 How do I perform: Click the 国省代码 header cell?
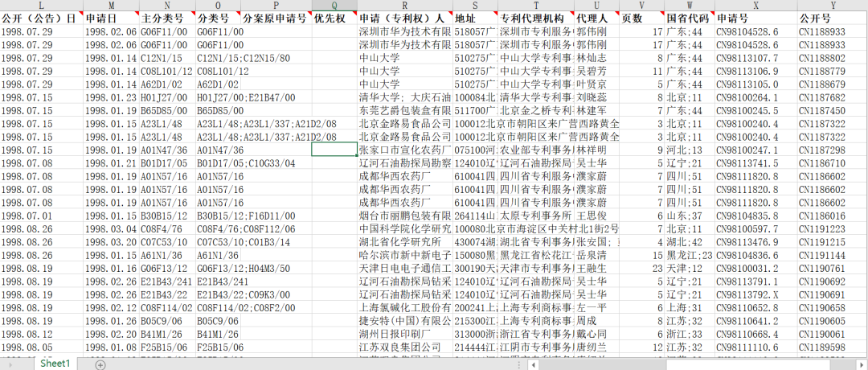690,18
